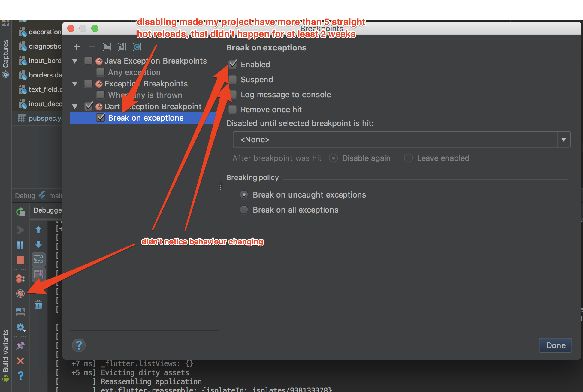The image size is (583, 392).
Task: Open dialog help via the question mark
Action: point(79,345)
